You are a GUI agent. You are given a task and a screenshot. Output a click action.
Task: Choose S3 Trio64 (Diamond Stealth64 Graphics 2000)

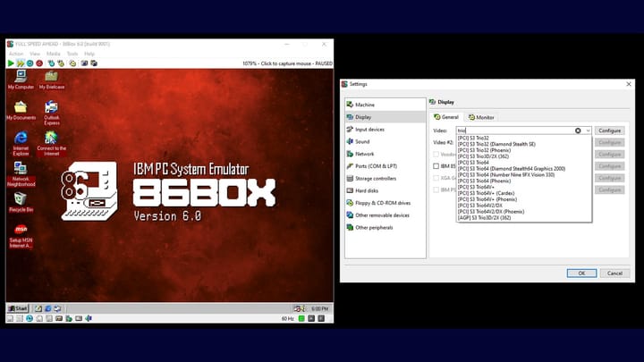[523, 169]
